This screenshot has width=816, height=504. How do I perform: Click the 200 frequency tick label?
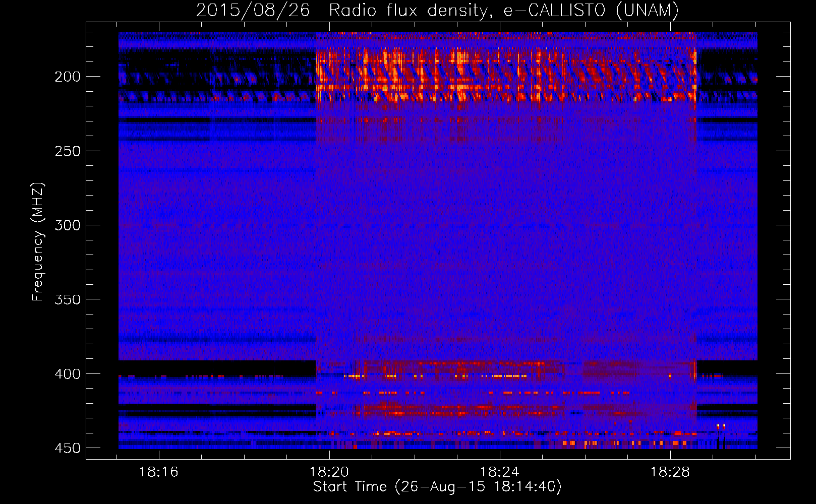[x=67, y=77]
